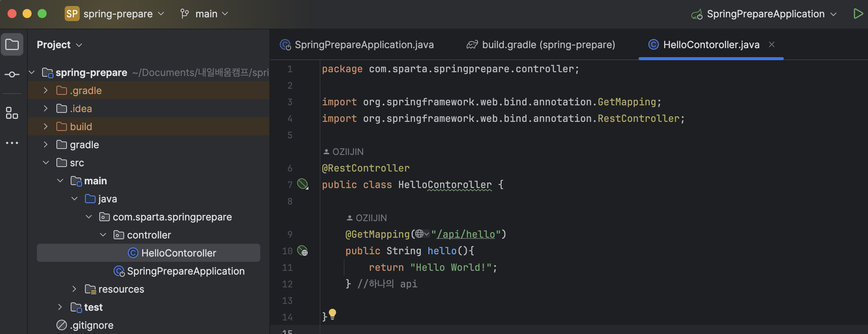The image size is (868, 334).
Task: Show more tool windows ellipsis
Action: (x=12, y=143)
